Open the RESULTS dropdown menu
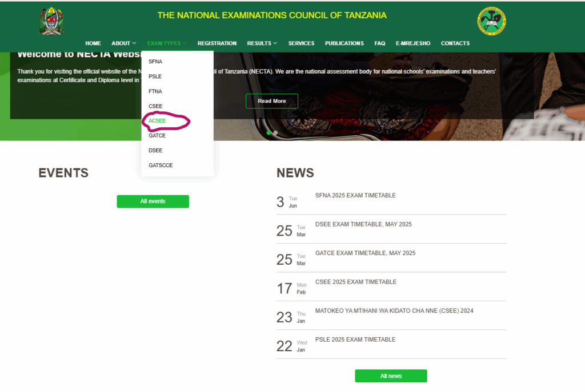This screenshot has width=585, height=392. [x=262, y=43]
